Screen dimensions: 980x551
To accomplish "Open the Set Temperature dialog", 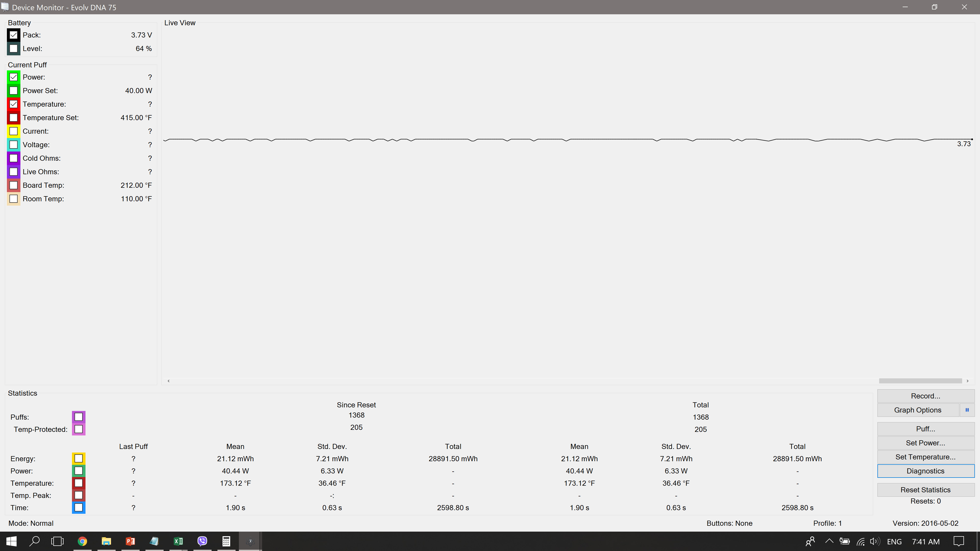I will (x=925, y=457).
